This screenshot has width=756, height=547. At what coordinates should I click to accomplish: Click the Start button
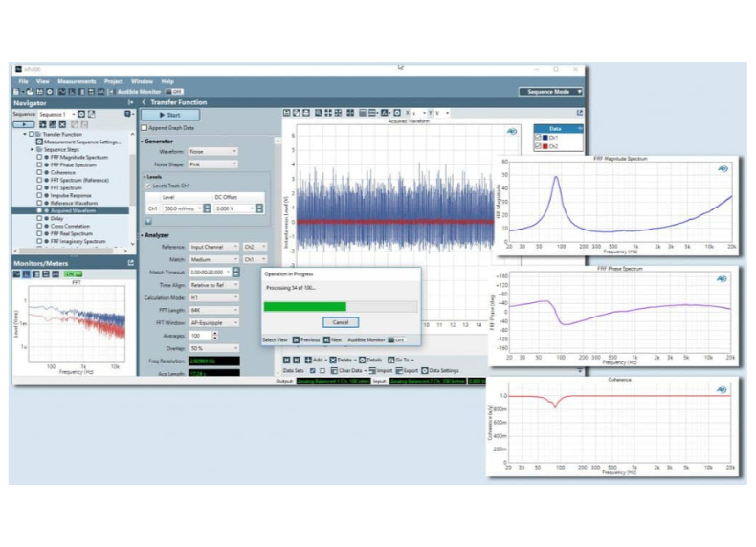coord(170,115)
